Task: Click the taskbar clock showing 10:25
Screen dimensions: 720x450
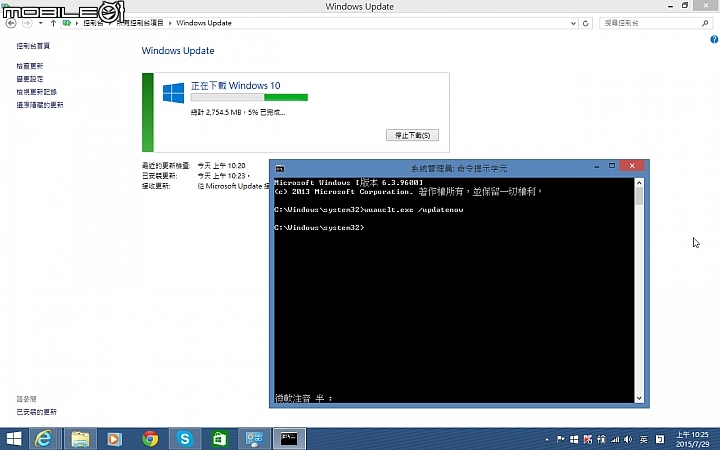Action: [692, 439]
